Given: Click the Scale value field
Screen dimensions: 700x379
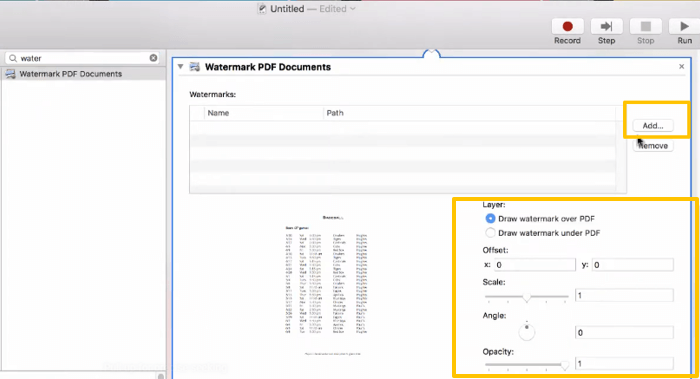Looking at the screenshot, I should tap(624, 296).
